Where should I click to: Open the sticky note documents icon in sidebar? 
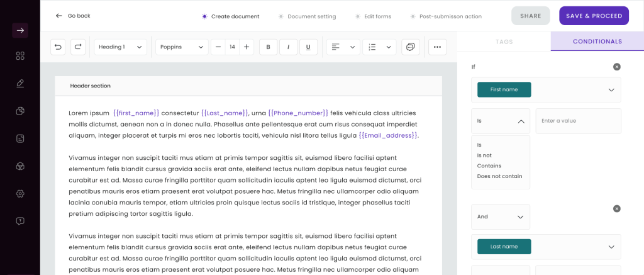pos(20,138)
